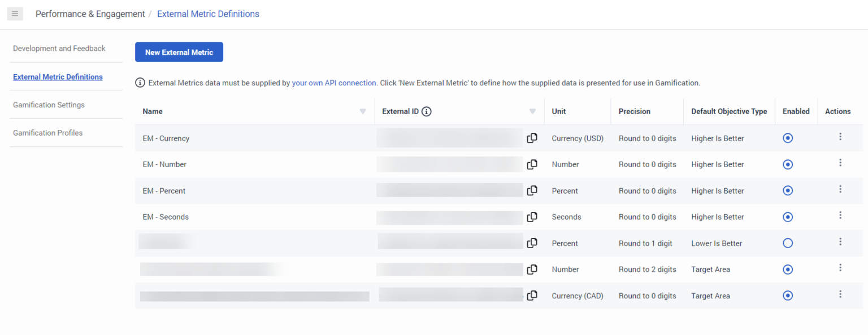
Task: Copy the External ID for EM - Currency
Action: 532,138
